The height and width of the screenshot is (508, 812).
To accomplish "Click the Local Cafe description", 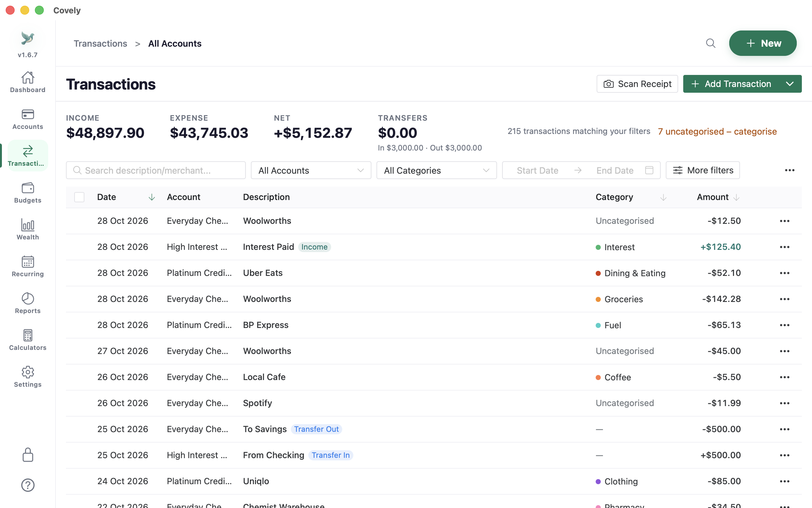I will [x=264, y=377].
